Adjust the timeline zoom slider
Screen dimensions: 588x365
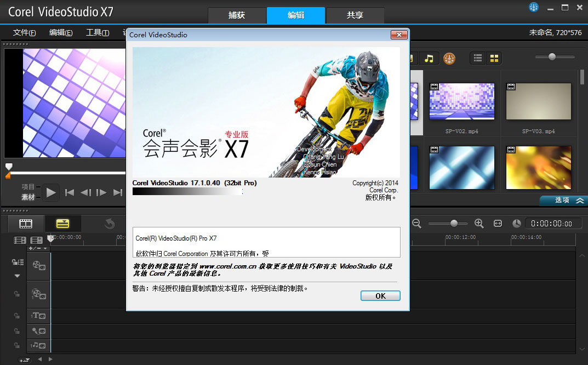click(454, 224)
